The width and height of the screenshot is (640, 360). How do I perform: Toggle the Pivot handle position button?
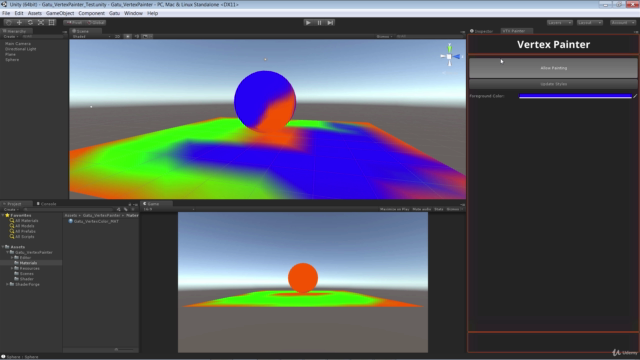74,22
